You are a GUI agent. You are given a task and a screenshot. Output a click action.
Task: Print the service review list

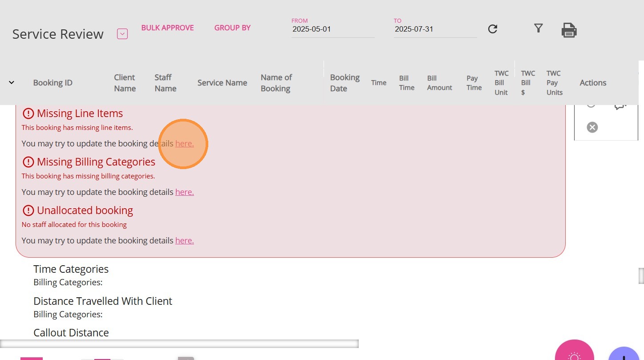click(569, 30)
